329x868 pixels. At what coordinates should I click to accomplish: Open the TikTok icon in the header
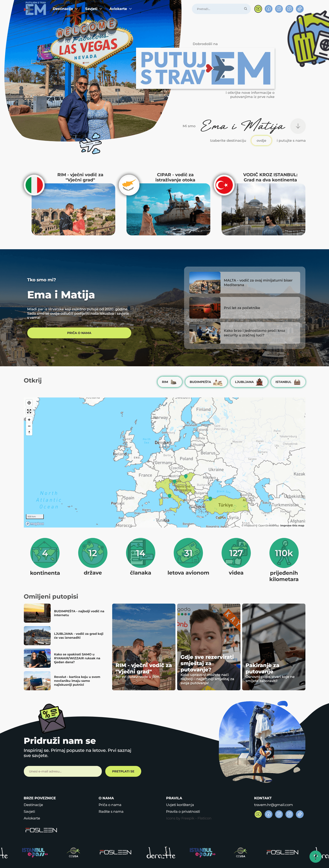[300, 9]
